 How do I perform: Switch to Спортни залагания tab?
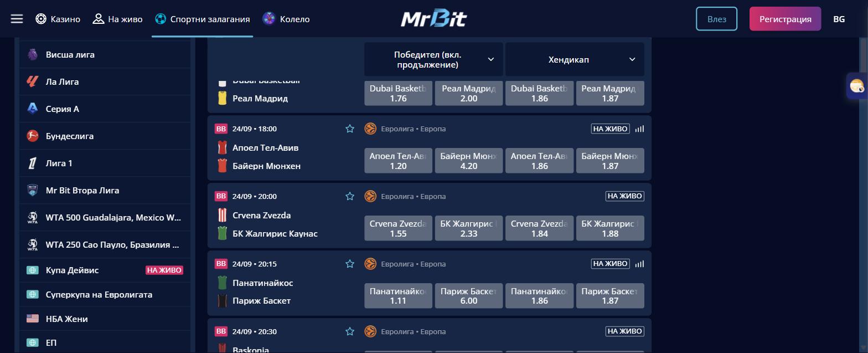click(202, 19)
